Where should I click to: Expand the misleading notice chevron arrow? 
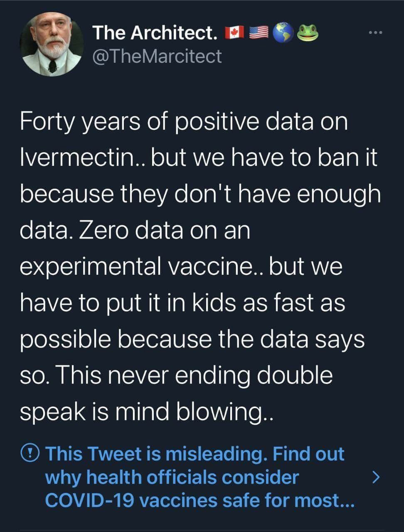pyautogui.click(x=375, y=477)
